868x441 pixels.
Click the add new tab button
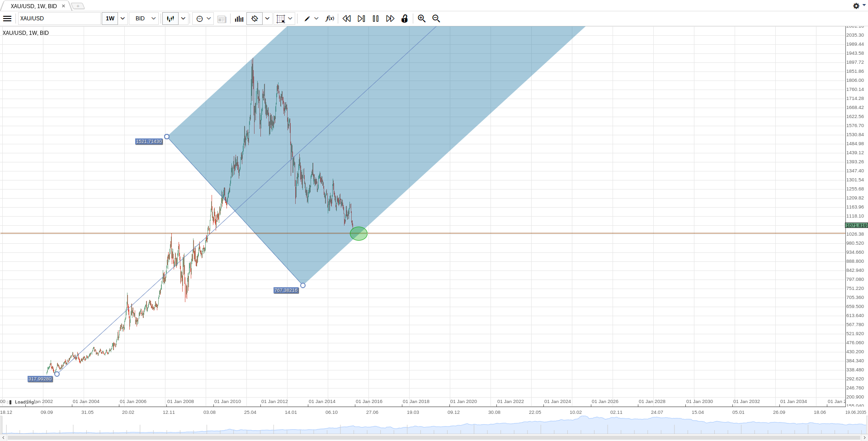coord(78,6)
